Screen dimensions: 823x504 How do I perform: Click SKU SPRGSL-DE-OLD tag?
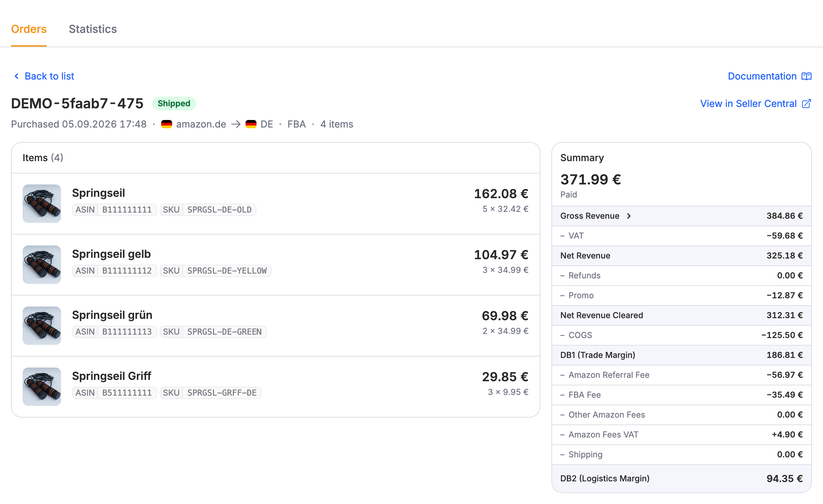[208, 210]
